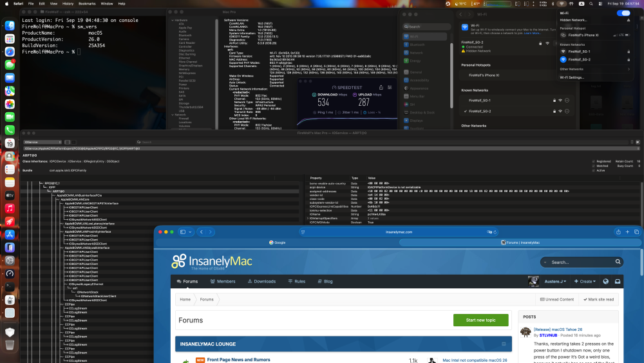The height and width of the screenshot is (363, 644).
Task: Turn off Wi-Fi switch in dropdown
Action: (623, 13)
